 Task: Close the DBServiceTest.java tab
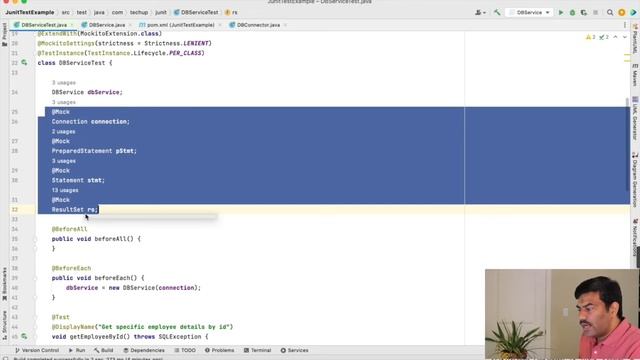[72, 25]
